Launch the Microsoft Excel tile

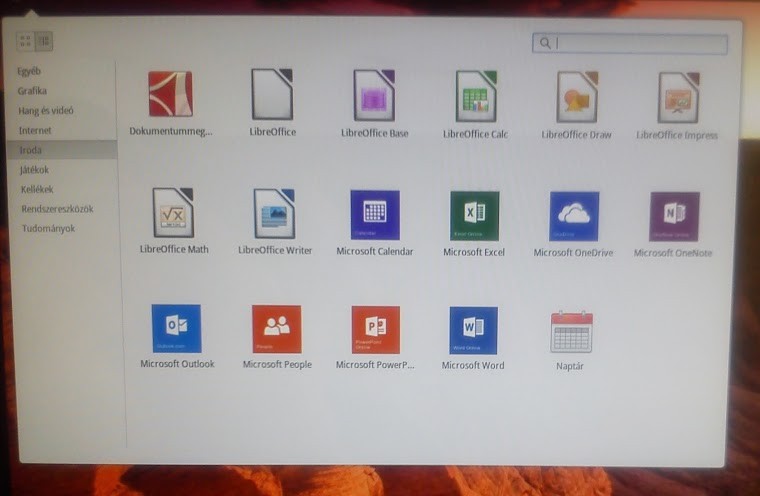click(x=475, y=216)
